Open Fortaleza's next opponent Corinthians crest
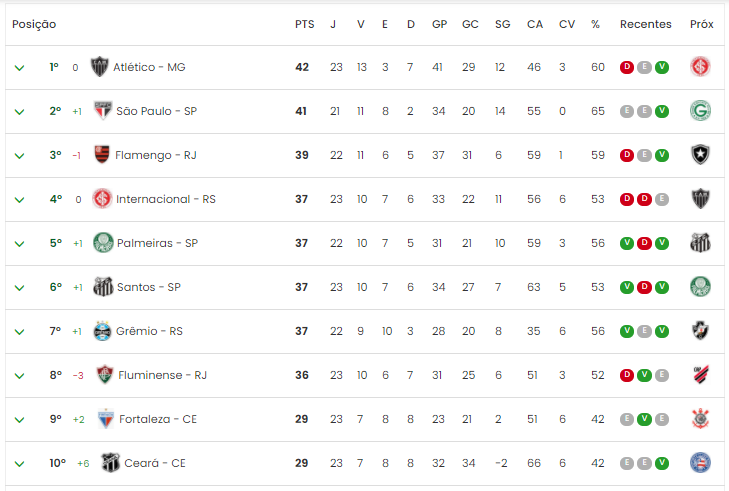 tap(700, 419)
